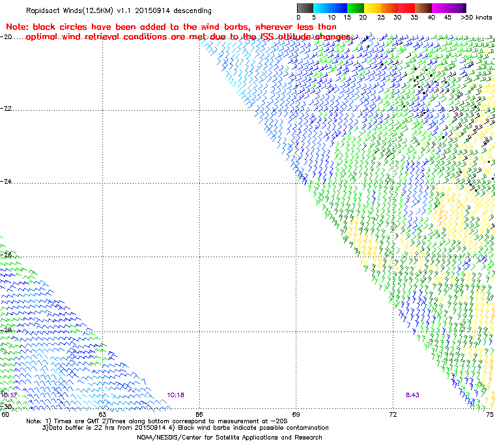This screenshot has height=448, width=495.
Task: Click the purple "8:43" swath time label
Action: point(412,395)
